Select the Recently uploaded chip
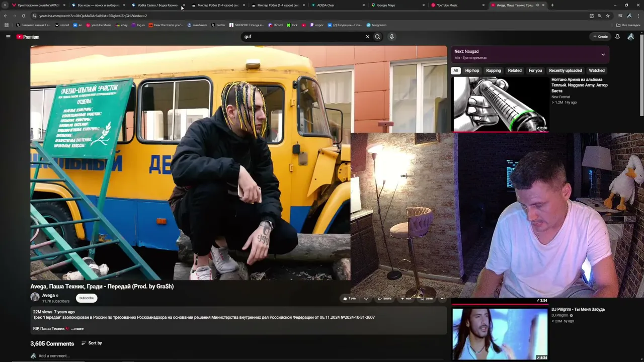 566,70
